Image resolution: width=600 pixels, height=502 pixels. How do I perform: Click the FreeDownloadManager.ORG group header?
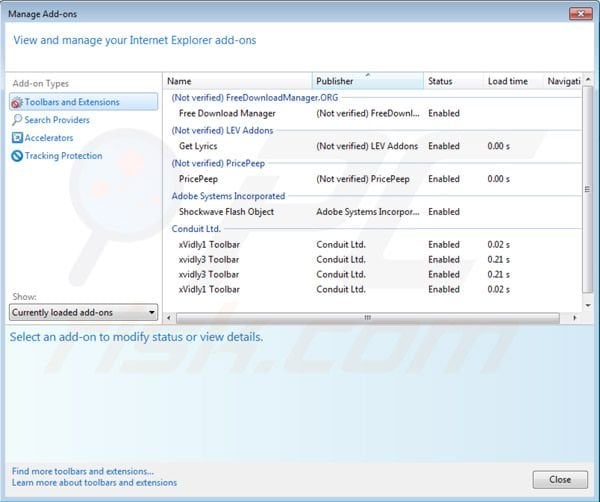[x=255, y=98]
